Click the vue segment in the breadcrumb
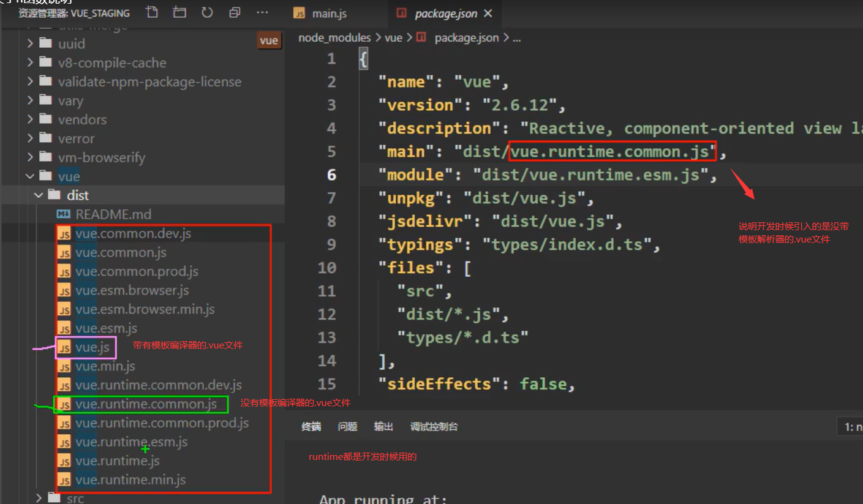The height and width of the screenshot is (504, 863). [x=393, y=37]
